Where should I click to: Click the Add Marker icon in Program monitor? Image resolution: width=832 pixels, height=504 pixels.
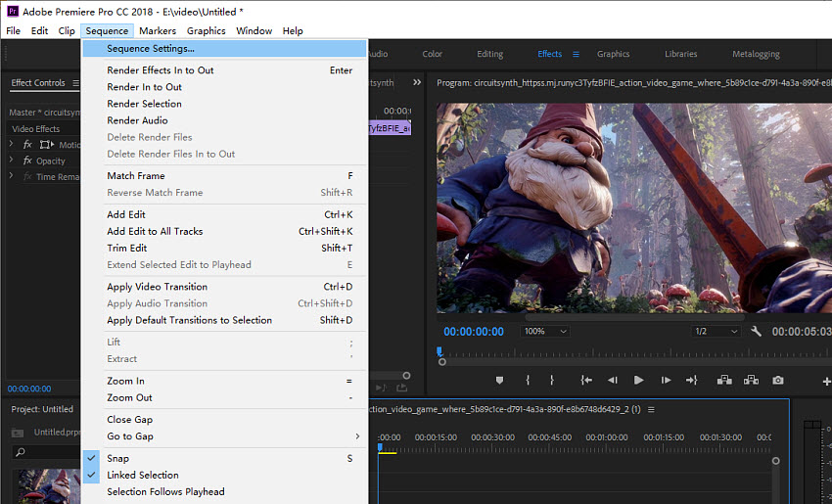499,380
